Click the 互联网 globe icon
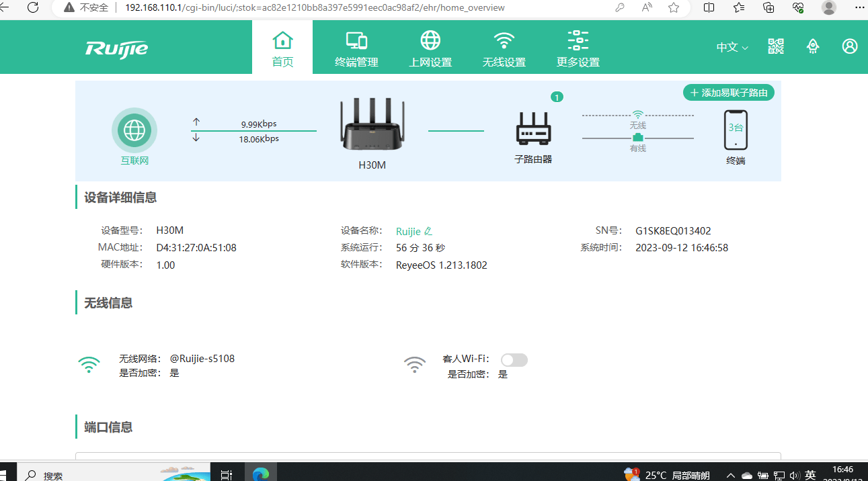This screenshot has height=481, width=868. click(x=134, y=130)
